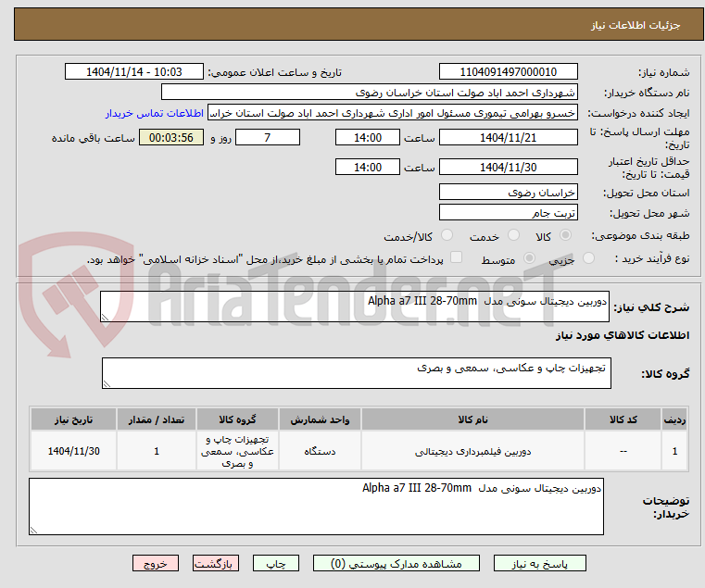
Task: Click the response deadline 14:00 time field
Action: pyautogui.click(x=368, y=138)
